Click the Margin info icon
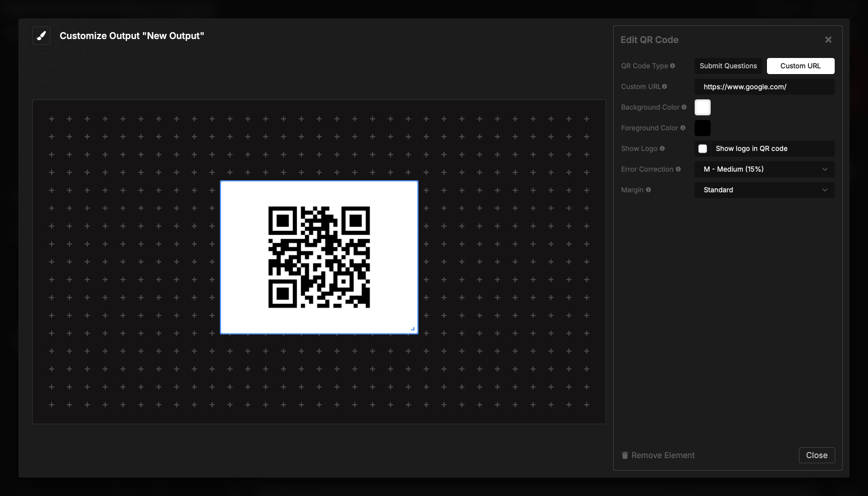The width and height of the screenshot is (868, 496). click(649, 189)
